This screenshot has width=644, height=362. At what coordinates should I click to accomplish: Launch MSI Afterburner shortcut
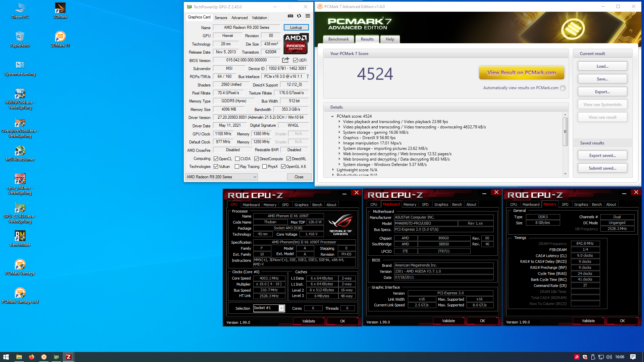coord(20,153)
